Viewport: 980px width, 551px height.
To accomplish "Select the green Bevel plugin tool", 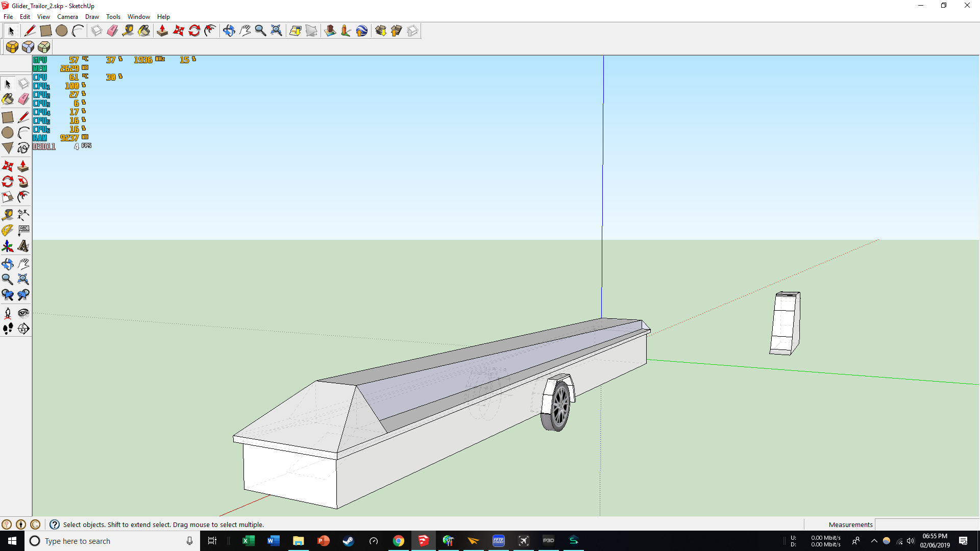I will 44,47.
